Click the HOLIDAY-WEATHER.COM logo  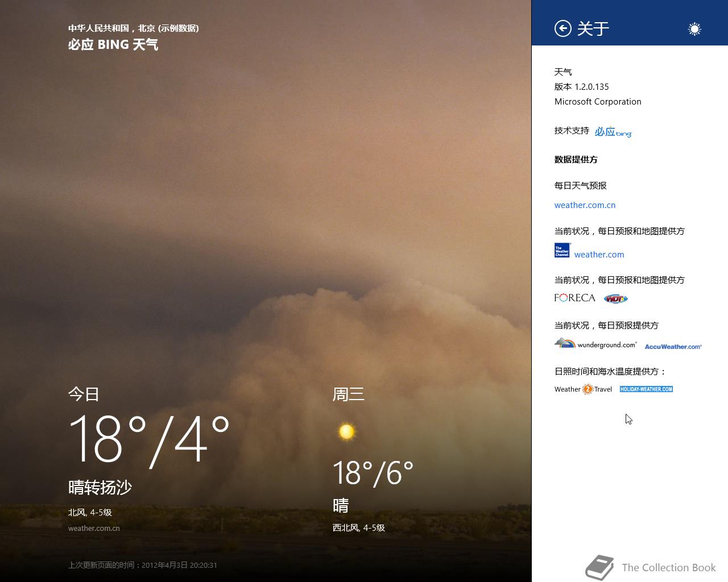click(x=646, y=389)
